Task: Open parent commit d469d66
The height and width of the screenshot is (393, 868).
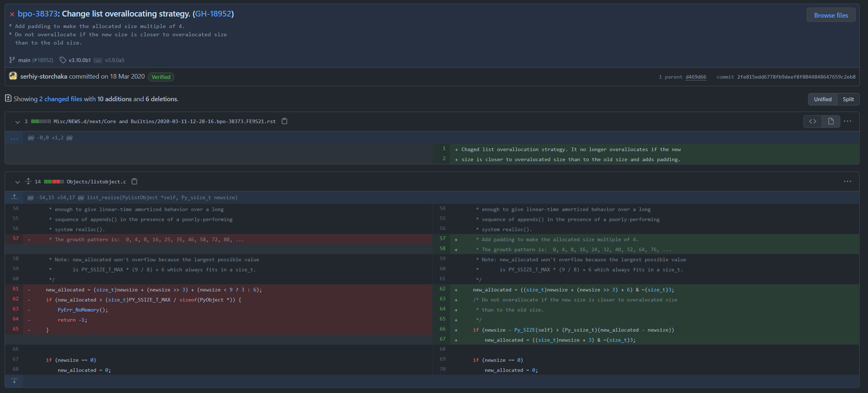Action: click(x=696, y=77)
